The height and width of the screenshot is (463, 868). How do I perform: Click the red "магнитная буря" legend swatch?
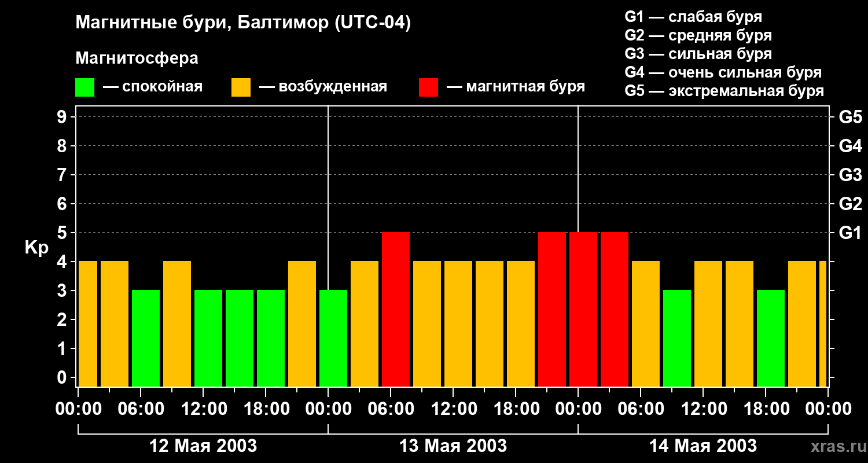428,87
